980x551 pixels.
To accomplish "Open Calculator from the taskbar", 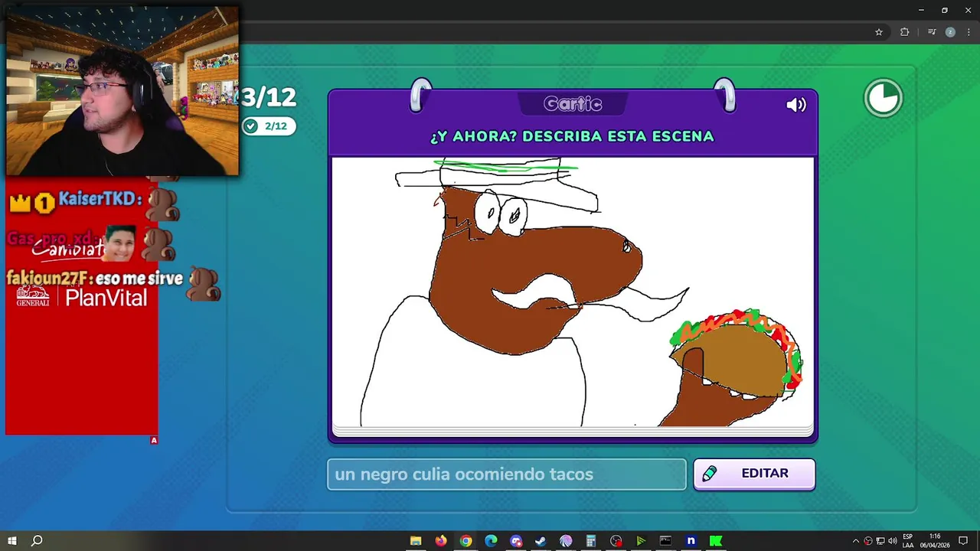I will [591, 541].
